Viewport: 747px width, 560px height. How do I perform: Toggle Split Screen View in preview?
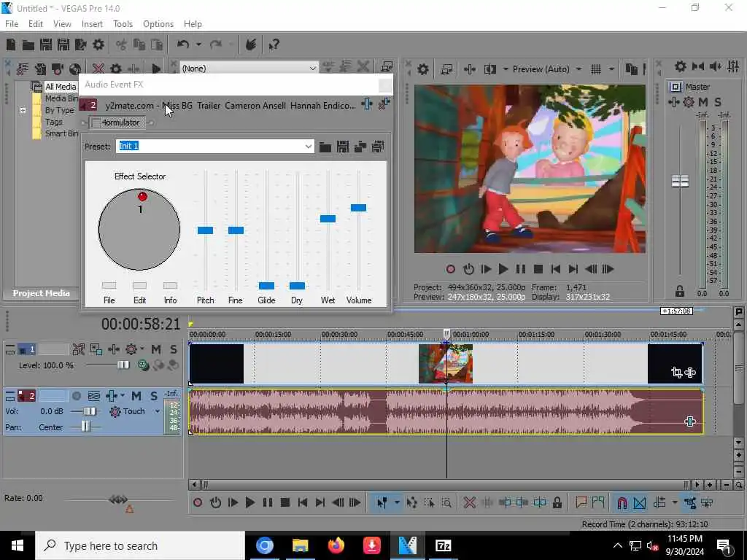(x=489, y=69)
